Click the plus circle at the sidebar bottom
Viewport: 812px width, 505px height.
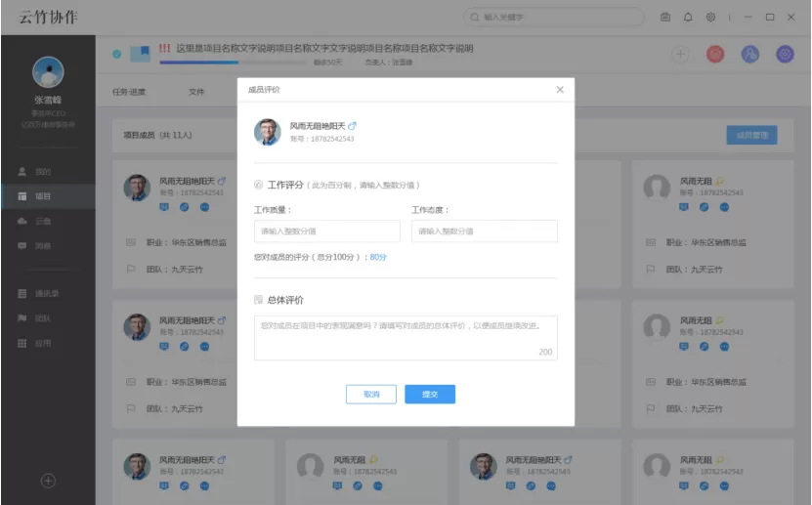click(48, 481)
